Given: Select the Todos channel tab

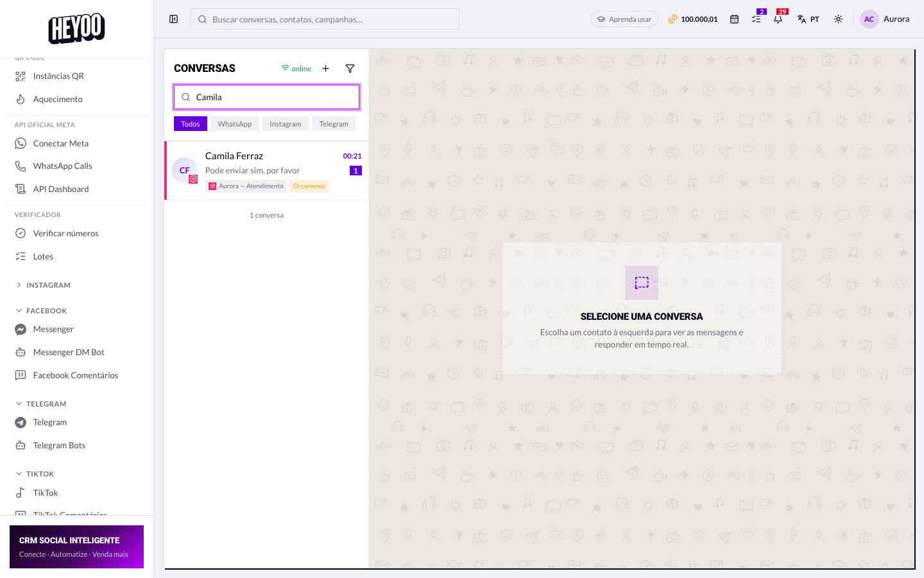Looking at the screenshot, I should (x=191, y=124).
